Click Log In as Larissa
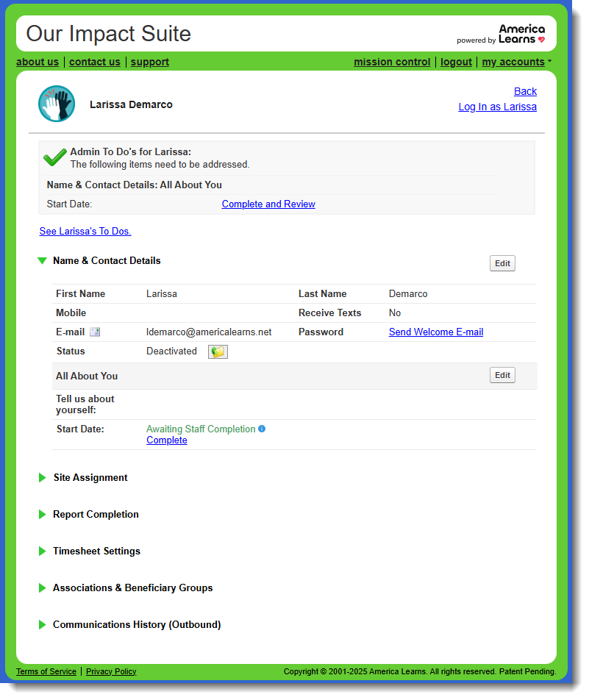The width and height of the screenshot is (589, 700). [x=498, y=107]
